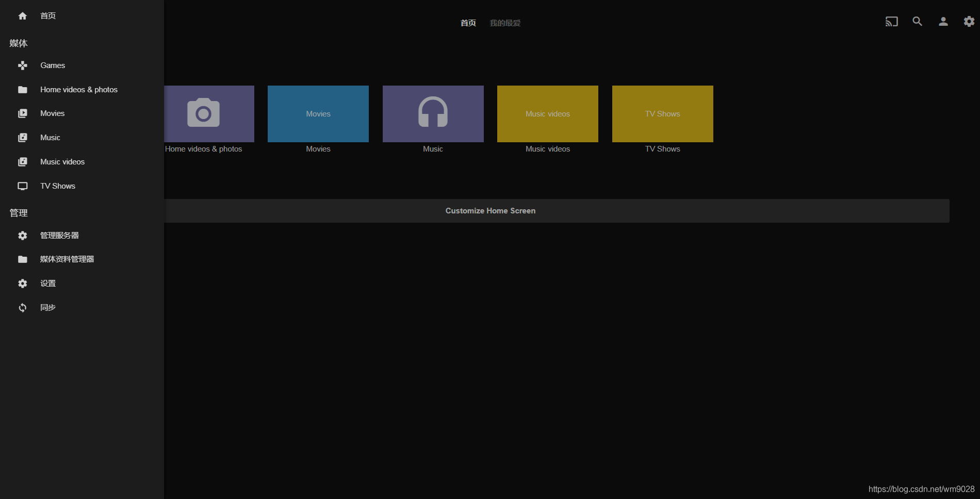Open search with the magnifier icon
980x499 pixels.
[918, 22]
